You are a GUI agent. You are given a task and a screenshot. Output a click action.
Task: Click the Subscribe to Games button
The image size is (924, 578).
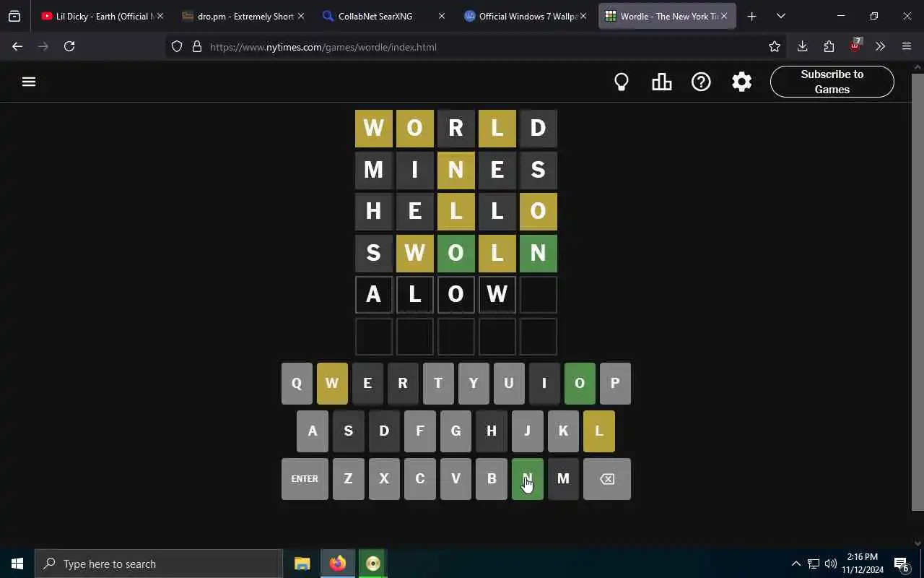832,82
